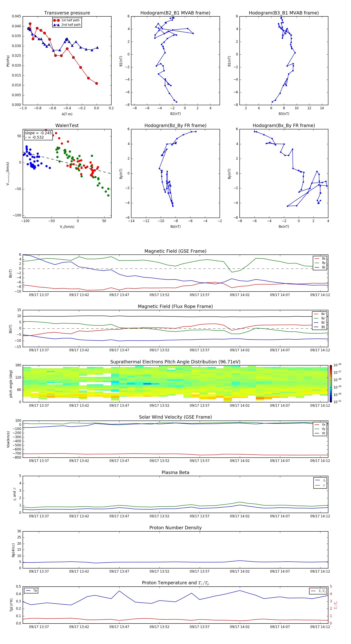Screen dimensions: 351x644
Task: Select the green β entry in Plasma Beta legend
Action: click(320, 485)
